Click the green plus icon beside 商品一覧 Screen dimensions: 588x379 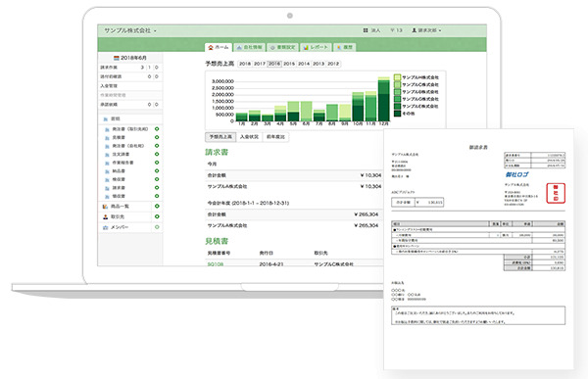pyautogui.click(x=157, y=207)
